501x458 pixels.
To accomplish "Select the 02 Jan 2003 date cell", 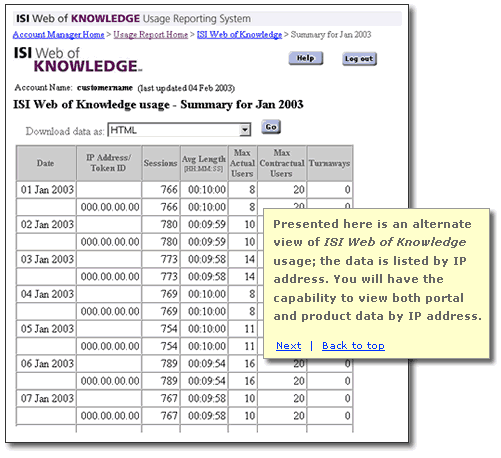I will [x=46, y=224].
